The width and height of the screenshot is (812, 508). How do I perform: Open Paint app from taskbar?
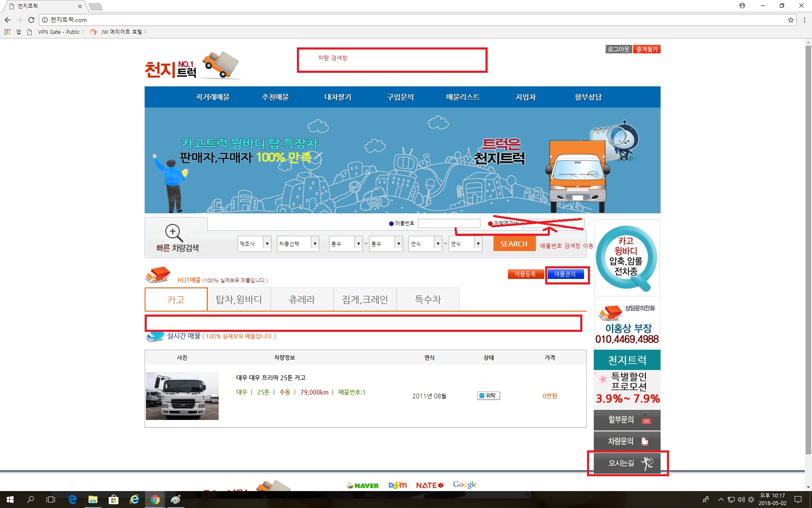tap(176, 500)
